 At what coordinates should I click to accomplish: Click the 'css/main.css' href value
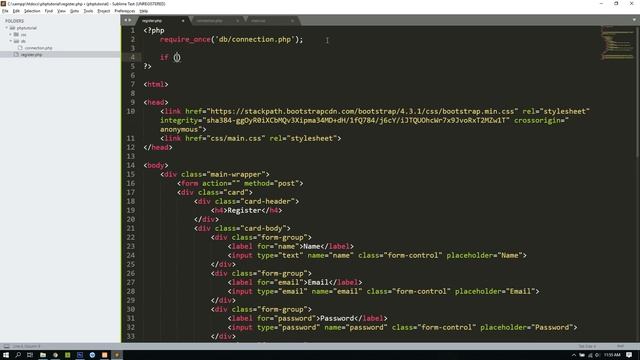237,138
